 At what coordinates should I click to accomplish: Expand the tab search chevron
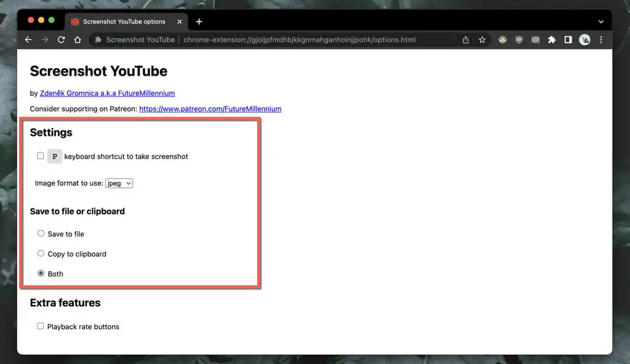pyautogui.click(x=601, y=22)
